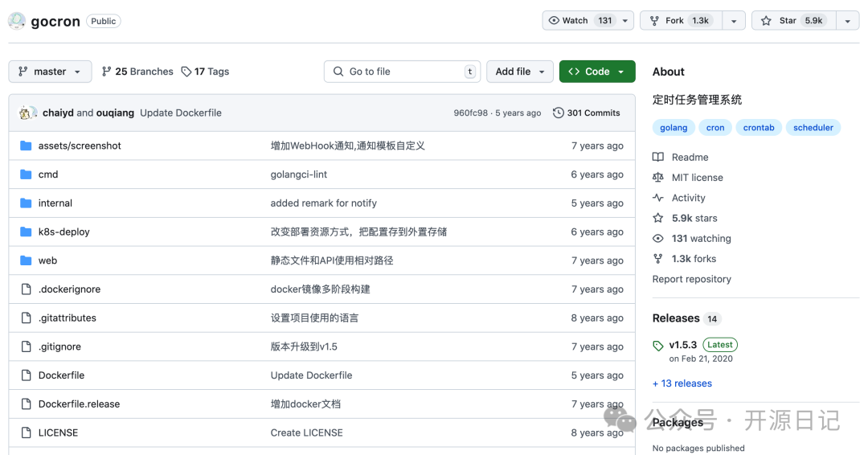Click the fork icon beside 1.3k forks
This screenshot has width=868, height=455.
coord(658,259)
